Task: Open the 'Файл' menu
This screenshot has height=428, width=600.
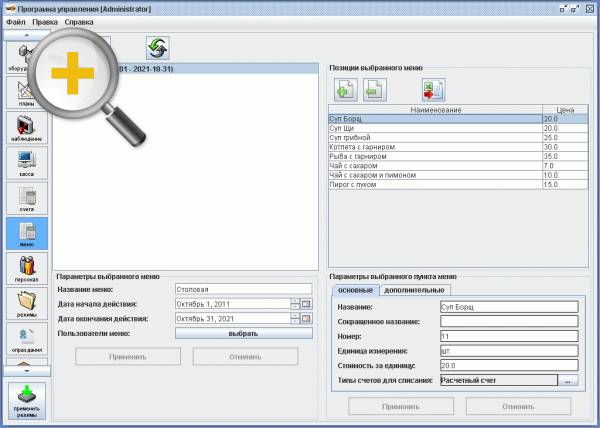Action: click(15, 21)
